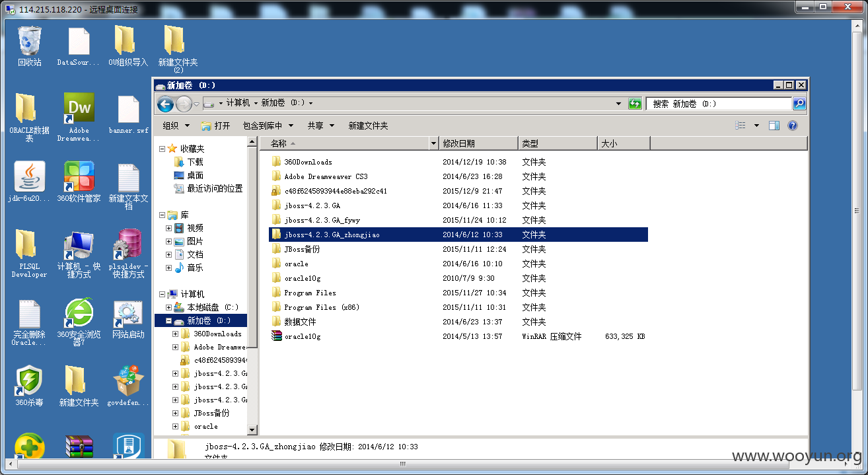Select 下载 in favorites

pyautogui.click(x=188, y=162)
